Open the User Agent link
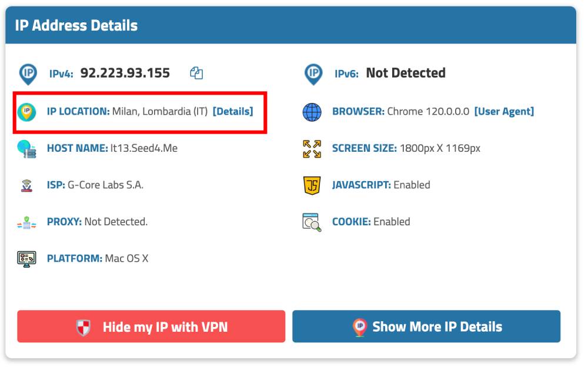This screenshot has height=370, width=588. 504,111
